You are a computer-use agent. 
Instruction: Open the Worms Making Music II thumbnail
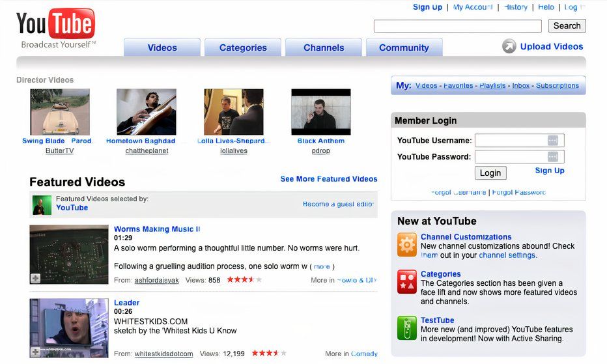[69, 255]
